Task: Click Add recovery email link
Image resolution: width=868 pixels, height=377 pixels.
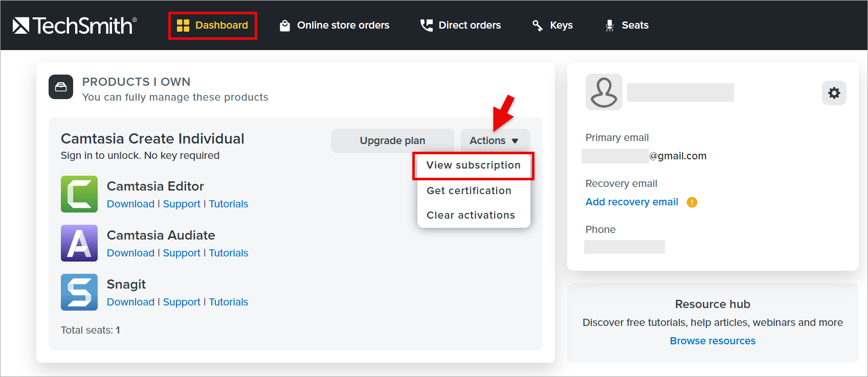Action: 632,202
